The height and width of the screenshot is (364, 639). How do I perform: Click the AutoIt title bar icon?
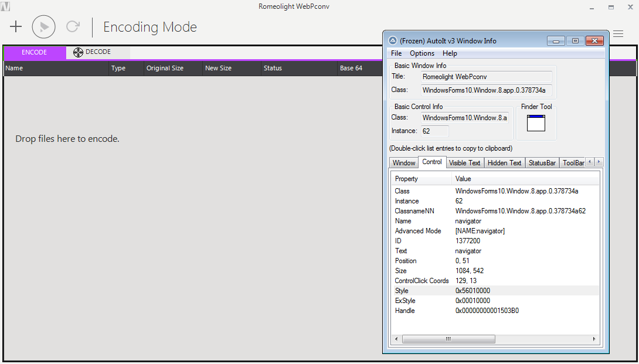392,41
